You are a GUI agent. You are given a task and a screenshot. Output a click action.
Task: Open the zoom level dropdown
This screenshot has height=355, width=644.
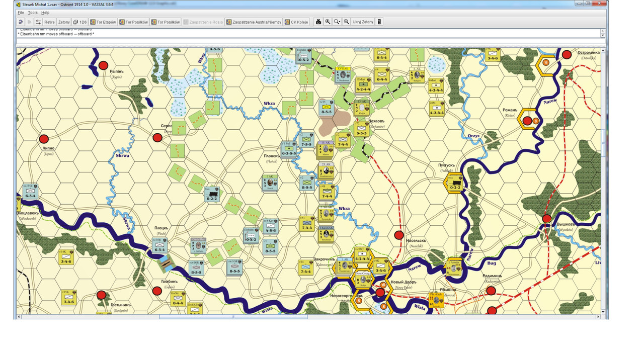(337, 22)
